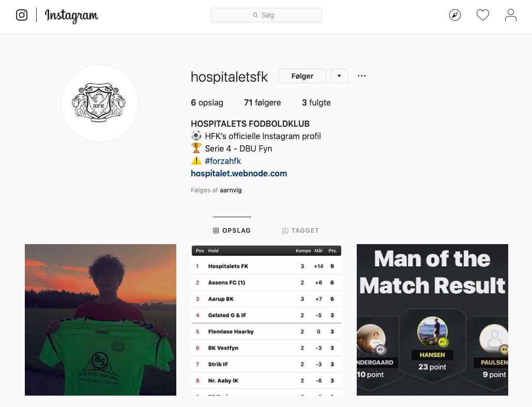
Task: Open the league table post thumbnail
Action: 266,320
